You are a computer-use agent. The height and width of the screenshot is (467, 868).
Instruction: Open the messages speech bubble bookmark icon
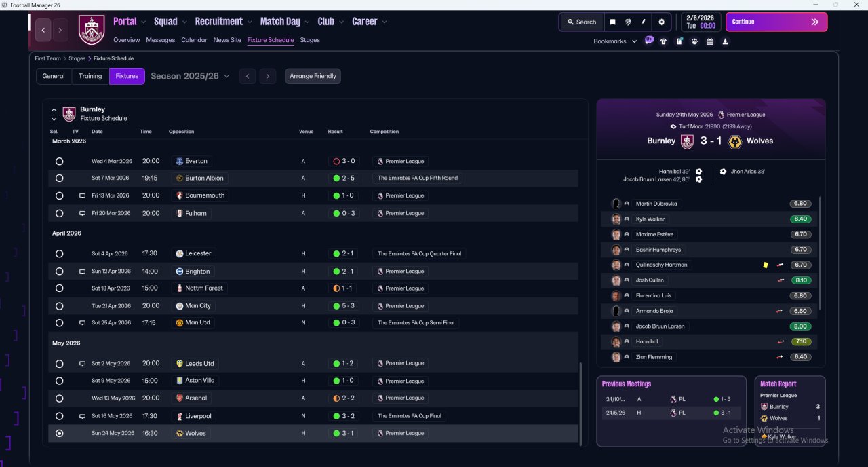pyautogui.click(x=649, y=41)
